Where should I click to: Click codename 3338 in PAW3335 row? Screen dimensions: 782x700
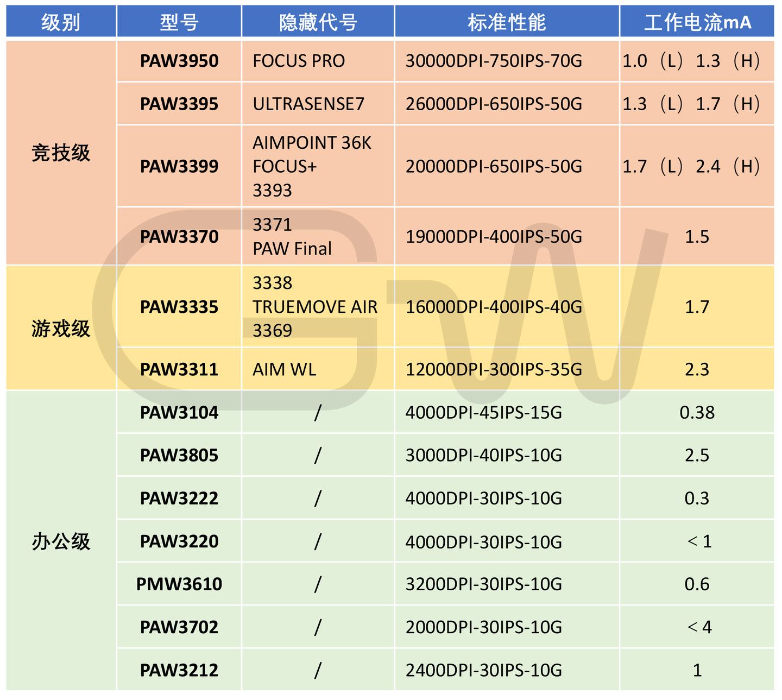click(x=273, y=282)
